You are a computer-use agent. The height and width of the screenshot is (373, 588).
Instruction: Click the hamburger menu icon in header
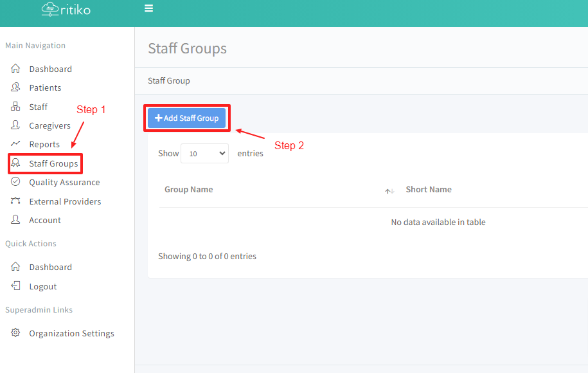point(148,8)
